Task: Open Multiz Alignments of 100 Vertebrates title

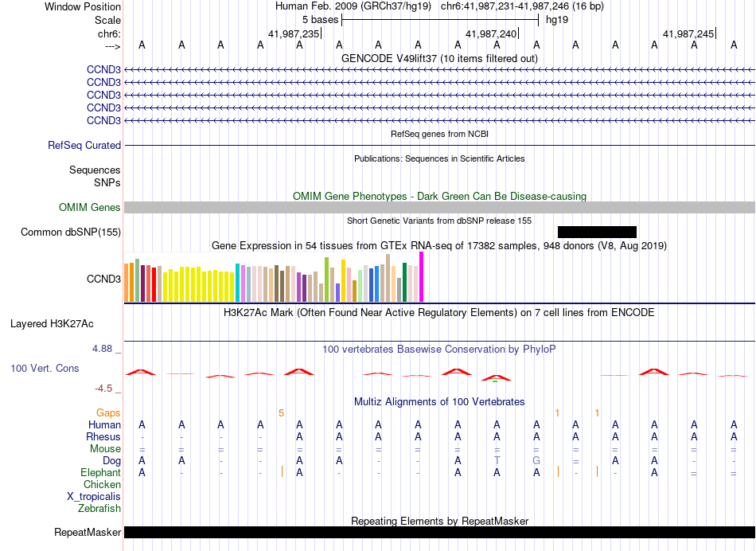Action: (x=439, y=401)
